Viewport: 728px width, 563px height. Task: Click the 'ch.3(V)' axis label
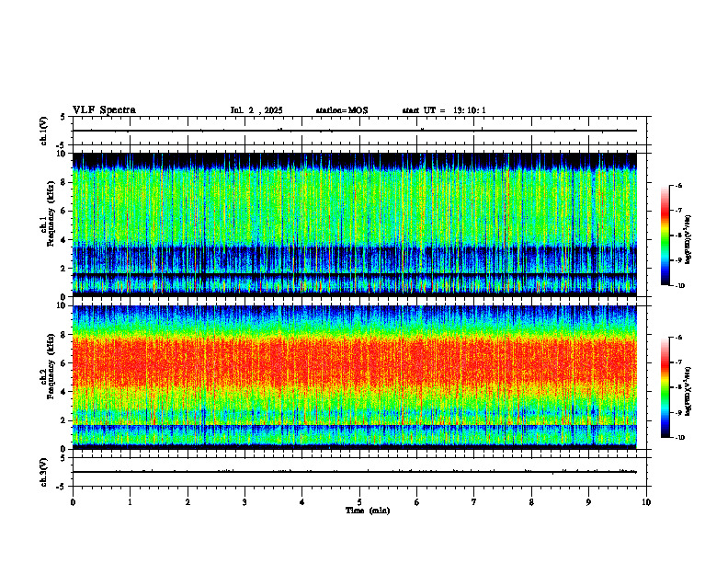click(x=43, y=472)
